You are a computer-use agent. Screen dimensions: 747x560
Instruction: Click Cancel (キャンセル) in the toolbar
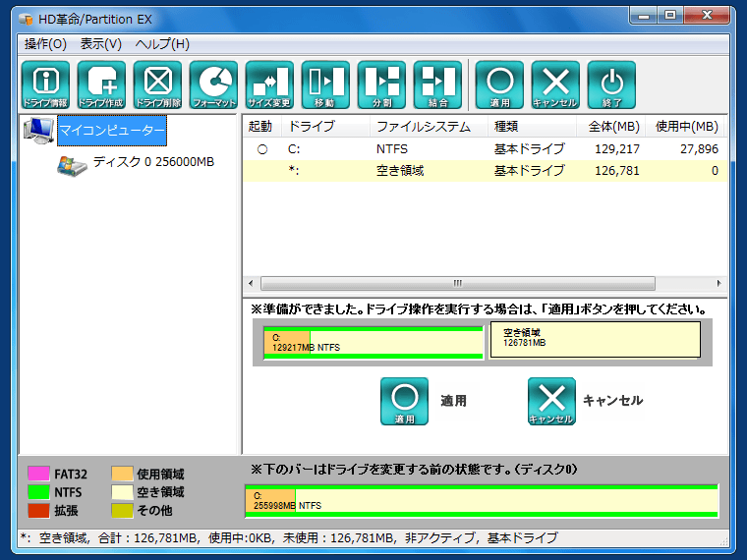click(555, 84)
